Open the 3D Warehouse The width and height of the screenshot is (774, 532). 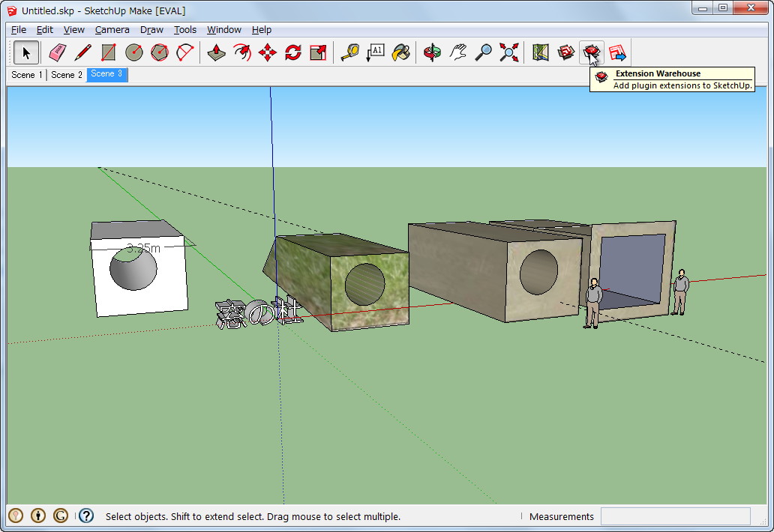point(565,52)
